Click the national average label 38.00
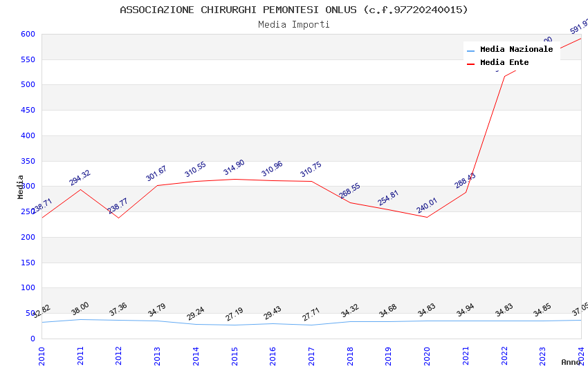 [x=80, y=309]
